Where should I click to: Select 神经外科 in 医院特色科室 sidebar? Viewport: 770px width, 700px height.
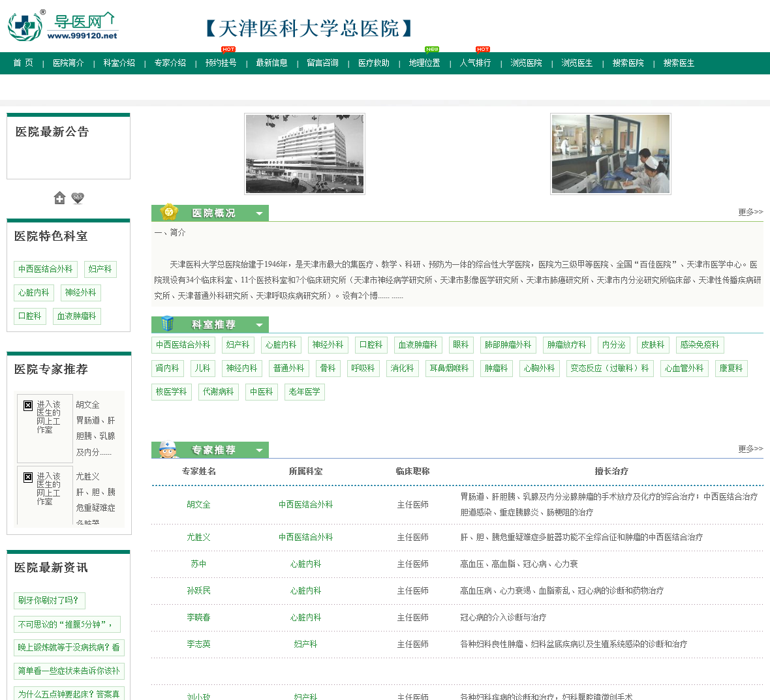[x=80, y=292]
